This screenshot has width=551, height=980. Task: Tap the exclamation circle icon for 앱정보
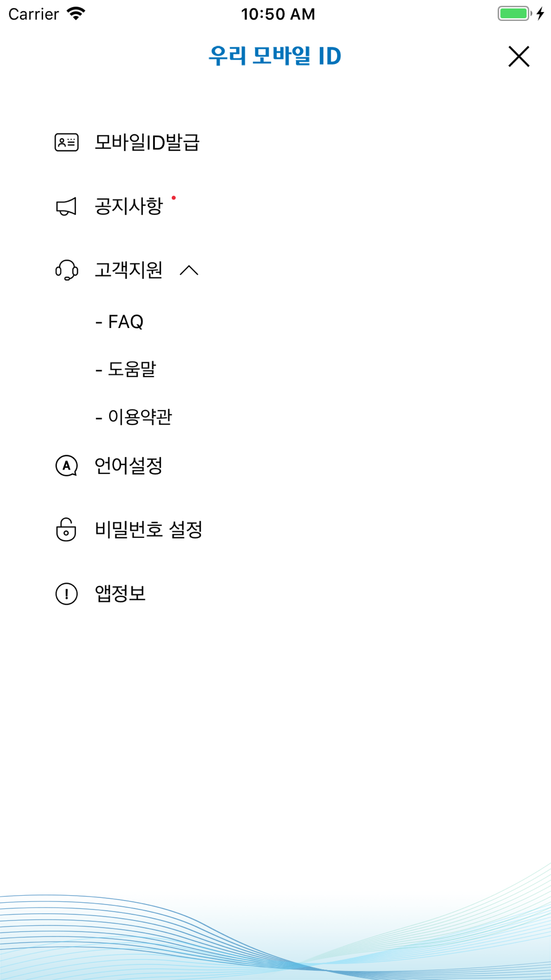[66, 594]
